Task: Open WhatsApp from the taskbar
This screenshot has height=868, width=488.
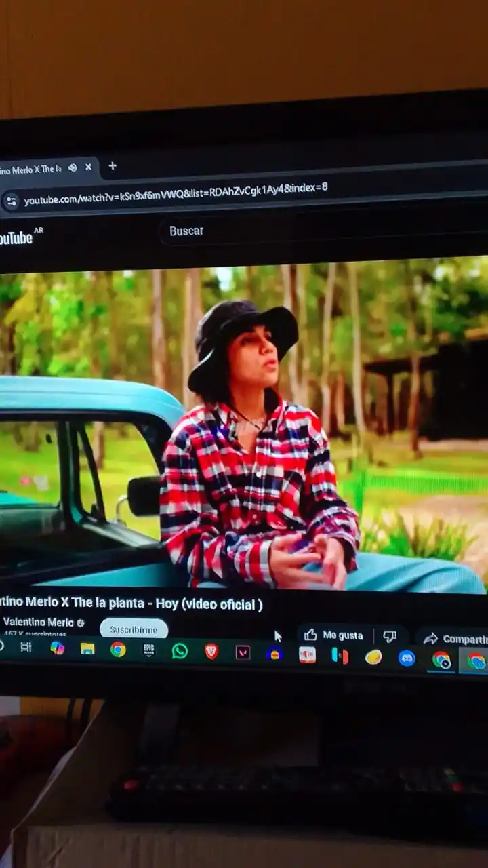Action: pos(180,651)
